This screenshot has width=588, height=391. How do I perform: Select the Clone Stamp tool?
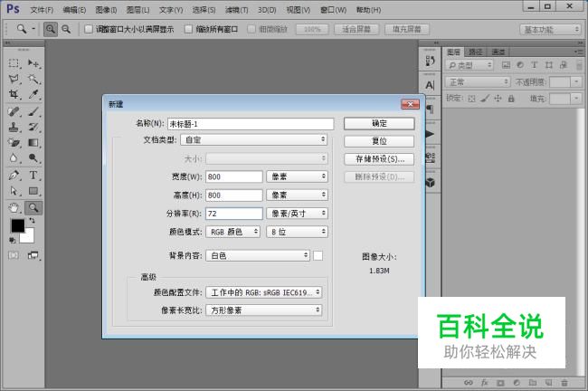click(14, 127)
